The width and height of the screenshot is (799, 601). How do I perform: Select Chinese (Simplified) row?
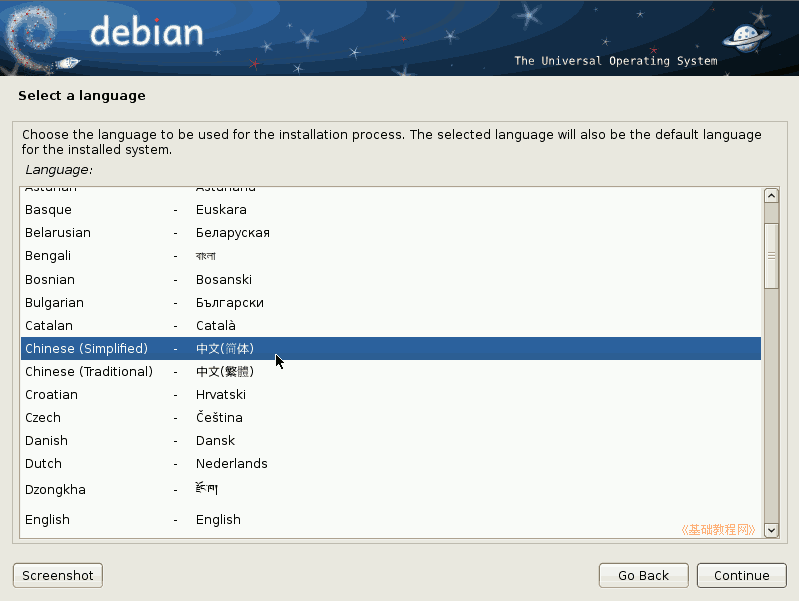pyautogui.click(x=391, y=348)
